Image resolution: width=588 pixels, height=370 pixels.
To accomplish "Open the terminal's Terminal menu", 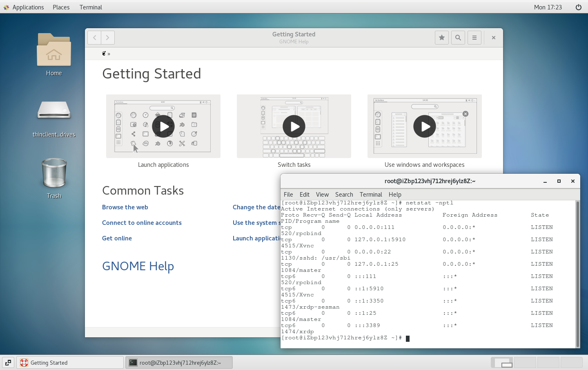I will pyautogui.click(x=371, y=195).
